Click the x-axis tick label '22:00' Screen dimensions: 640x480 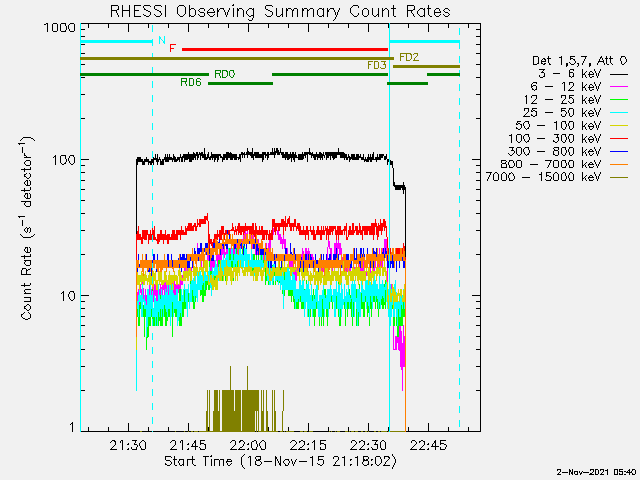point(248,445)
